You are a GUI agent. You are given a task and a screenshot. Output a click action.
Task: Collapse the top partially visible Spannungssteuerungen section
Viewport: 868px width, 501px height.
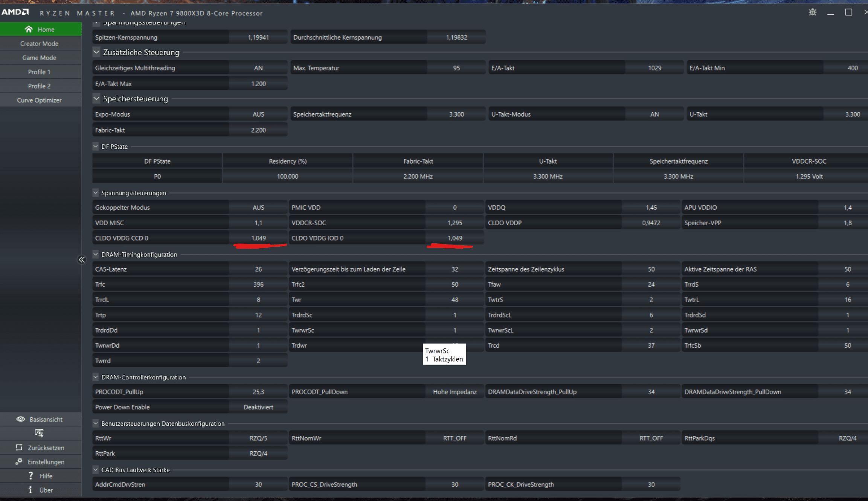click(96, 23)
